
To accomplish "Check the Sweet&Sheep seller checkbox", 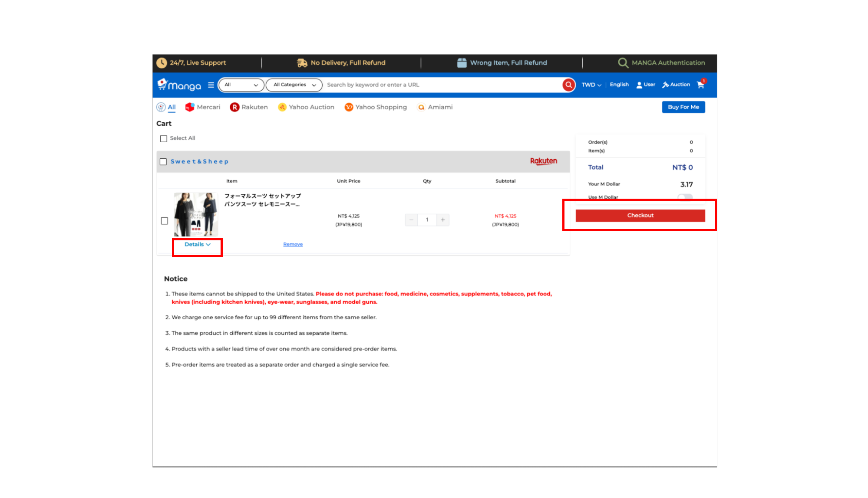I will (x=163, y=162).
